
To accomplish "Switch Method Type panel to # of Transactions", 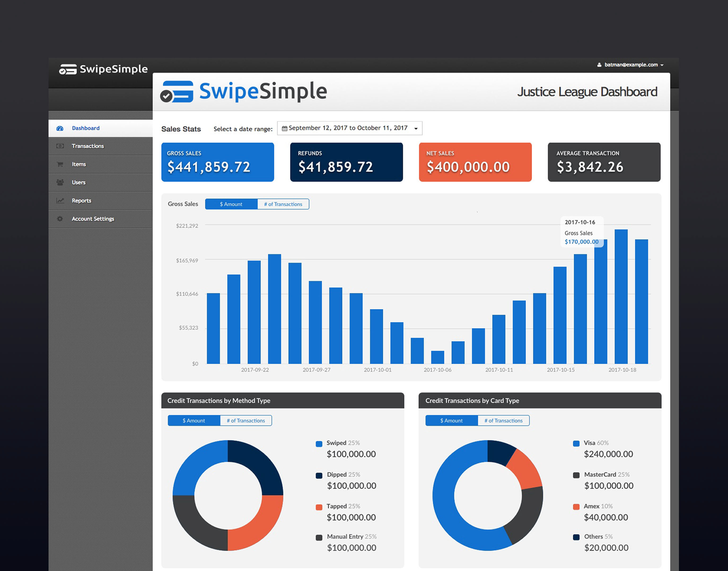I will (246, 421).
